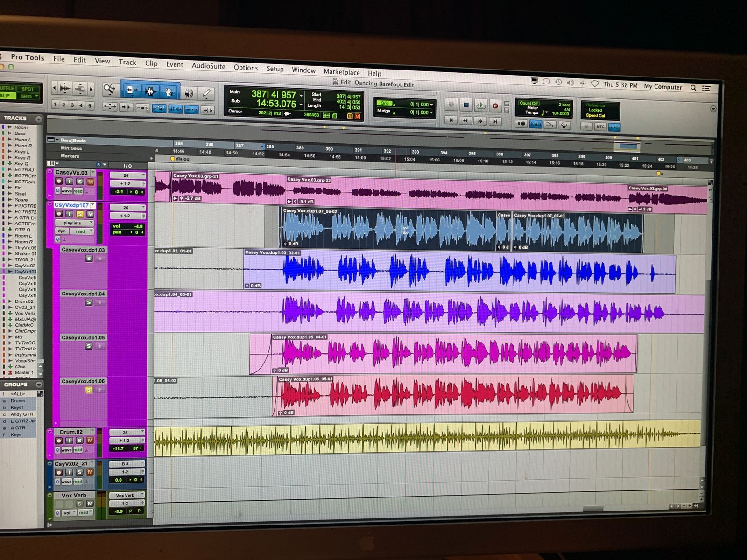Select the Scrubber speaker tool
747x560 pixels.
(x=189, y=93)
